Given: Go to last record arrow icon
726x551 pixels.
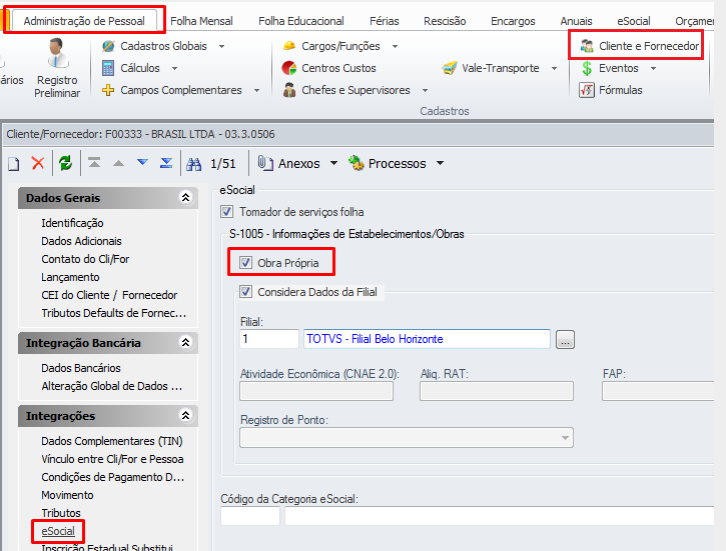Looking at the screenshot, I should click(166, 163).
